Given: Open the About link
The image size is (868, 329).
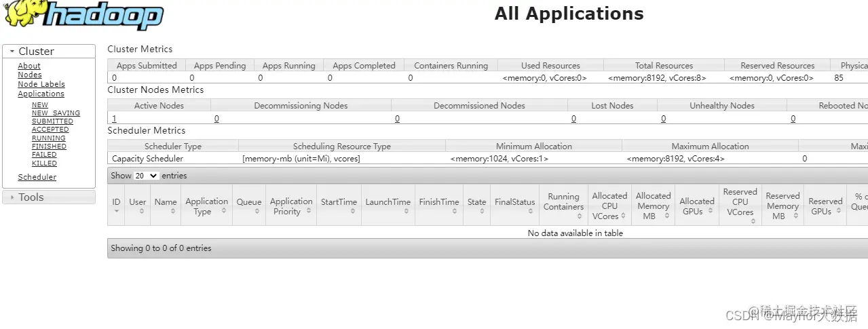Looking at the screenshot, I should [x=29, y=66].
